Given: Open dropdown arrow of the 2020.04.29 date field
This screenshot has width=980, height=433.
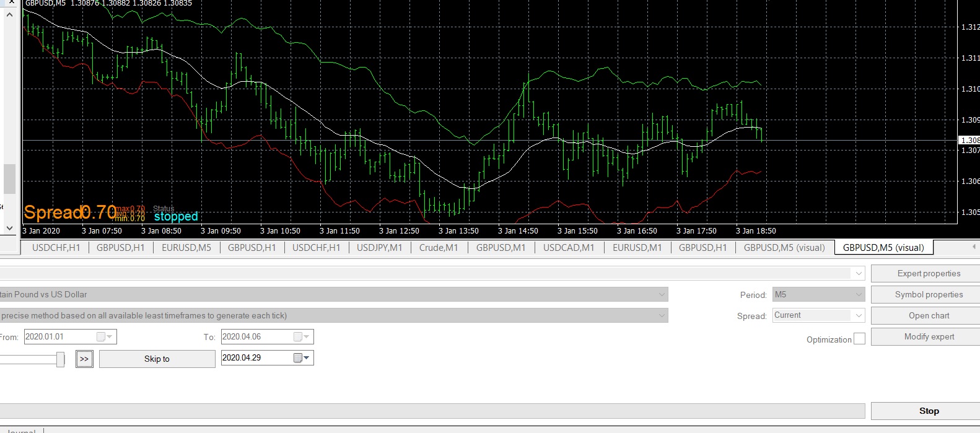Looking at the screenshot, I should [307, 358].
